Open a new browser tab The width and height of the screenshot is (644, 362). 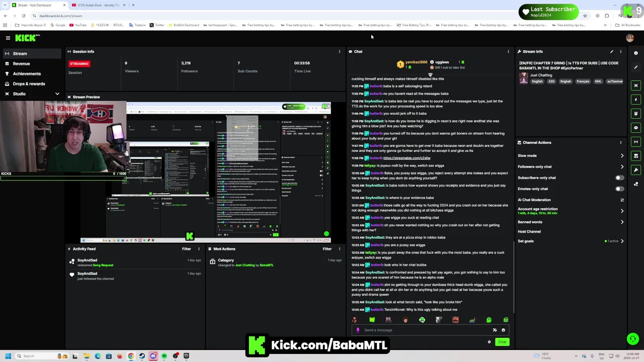[133, 5]
